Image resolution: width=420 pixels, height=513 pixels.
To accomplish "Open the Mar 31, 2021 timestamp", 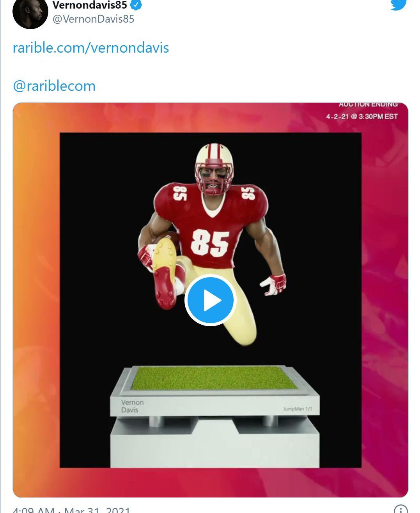I will pyautogui.click(x=71, y=509).
